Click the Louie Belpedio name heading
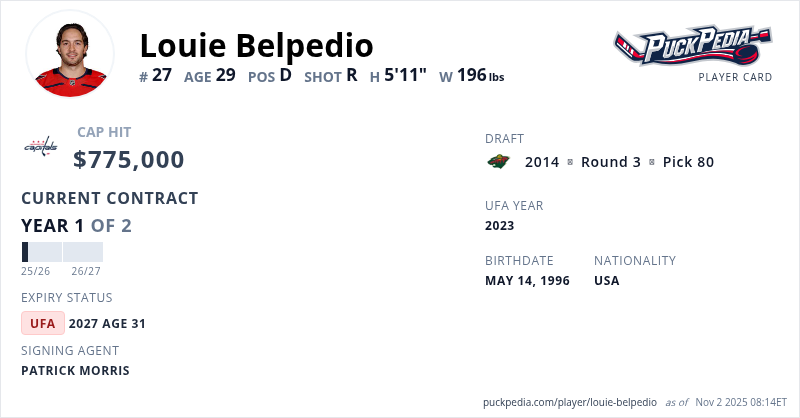Viewport: 800px width, 418px height. [x=256, y=45]
